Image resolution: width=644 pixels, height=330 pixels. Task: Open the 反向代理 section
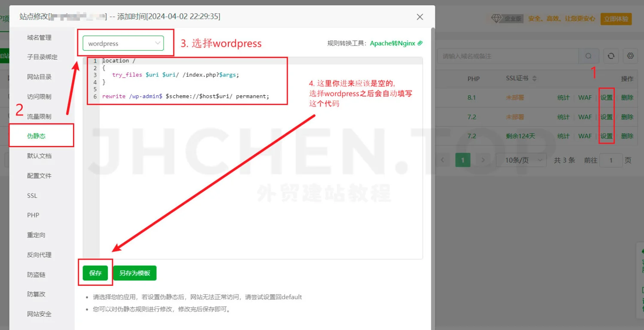coord(39,254)
